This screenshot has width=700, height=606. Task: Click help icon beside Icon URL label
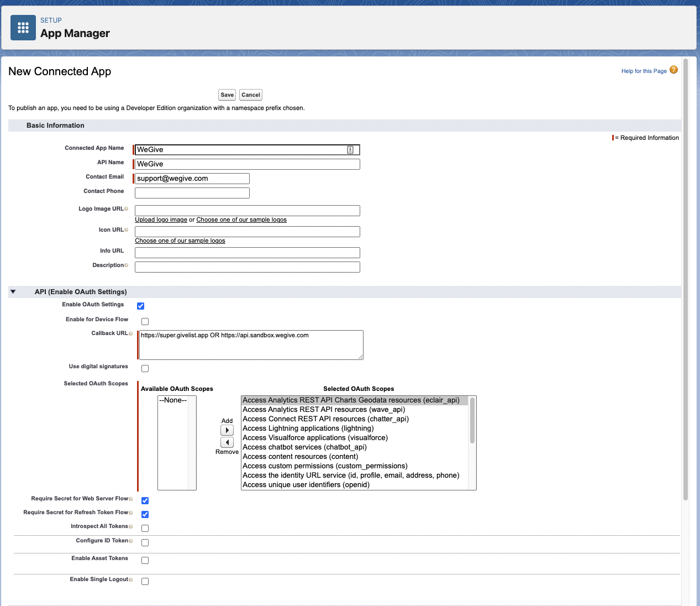(127, 230)
